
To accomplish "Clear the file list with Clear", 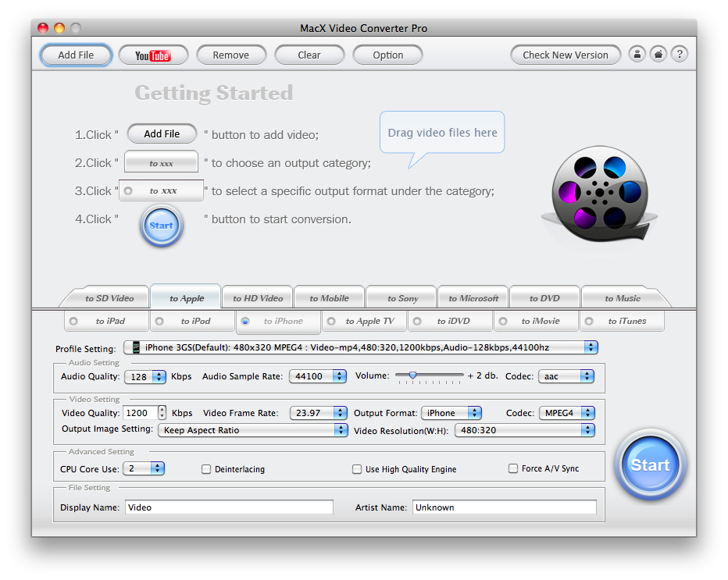I will pos(309,55).
